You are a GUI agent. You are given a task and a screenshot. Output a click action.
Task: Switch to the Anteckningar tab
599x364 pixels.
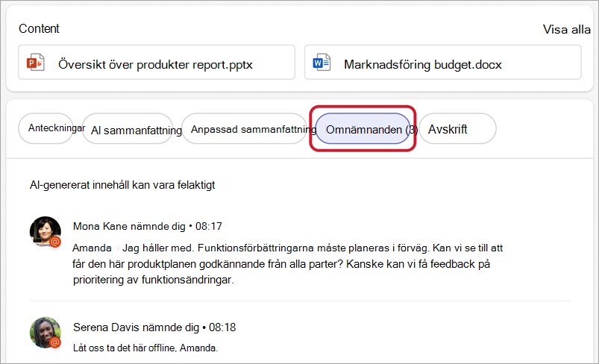click(46, 129)
